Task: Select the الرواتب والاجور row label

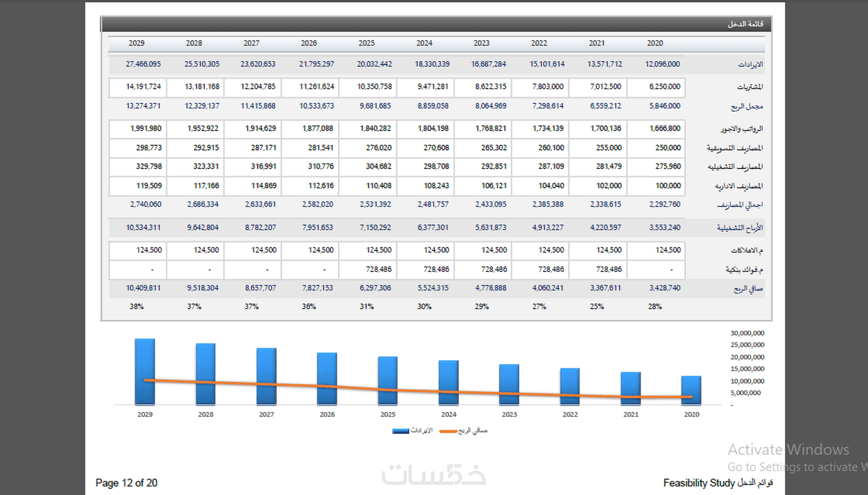Action: [742, 129]
